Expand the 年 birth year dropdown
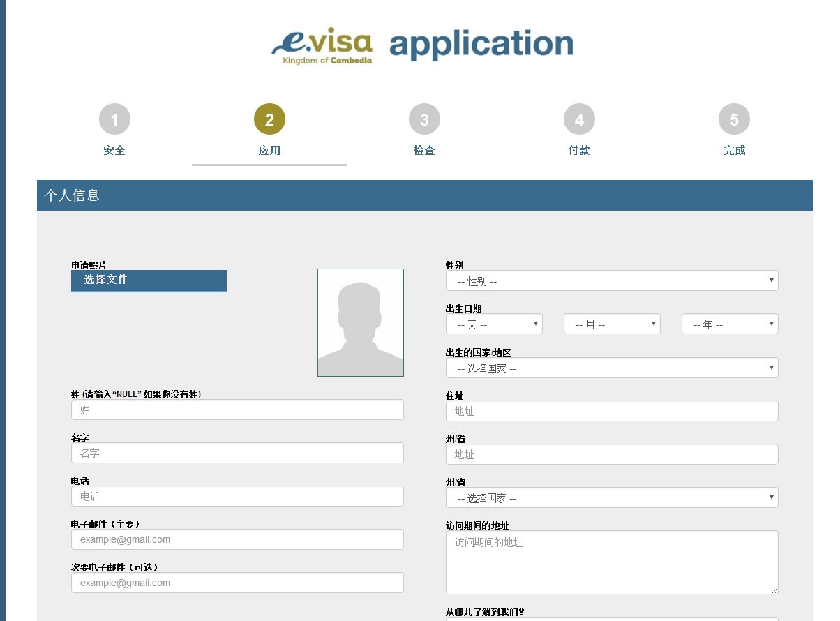 [x=730, y=324]
